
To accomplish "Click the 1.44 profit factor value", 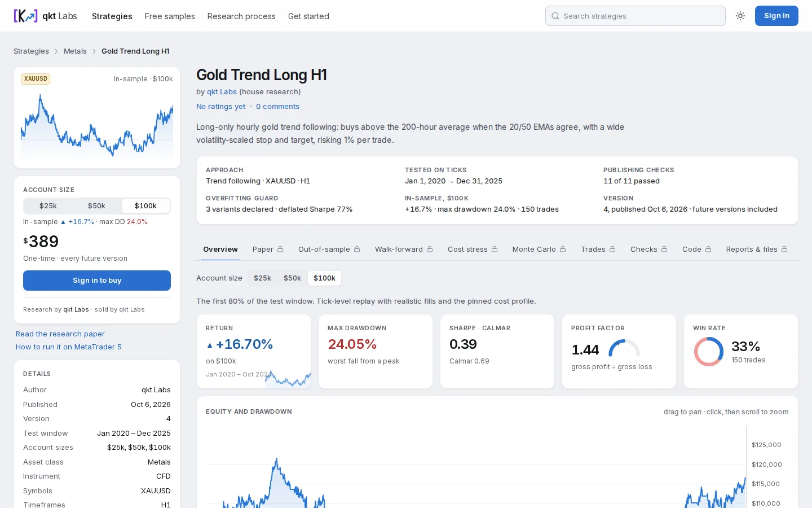I will [585, 350].
